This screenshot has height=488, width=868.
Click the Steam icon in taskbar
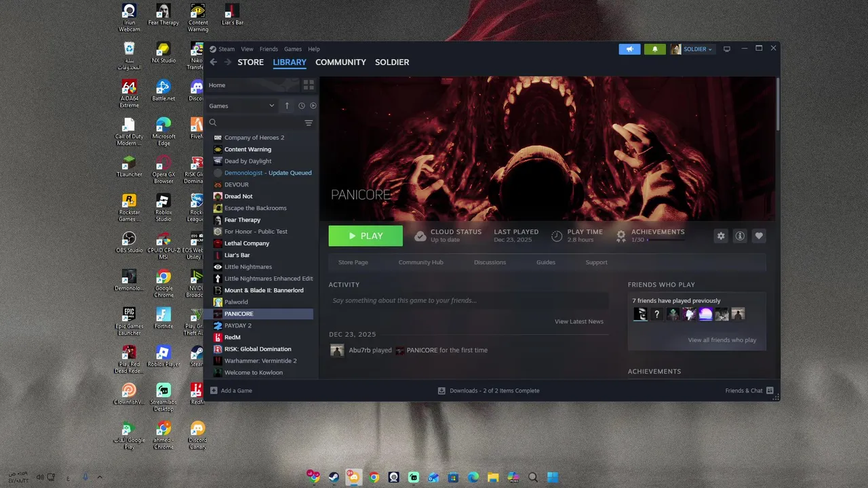point(334,477)
